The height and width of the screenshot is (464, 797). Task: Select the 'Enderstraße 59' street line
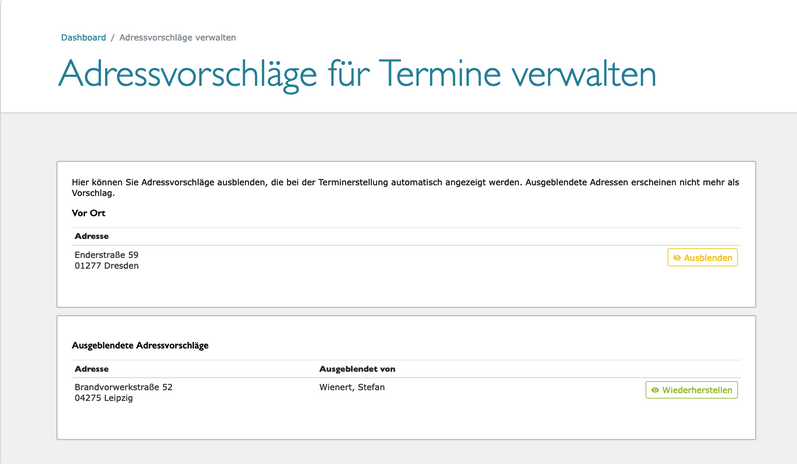(x=106, y=255)
